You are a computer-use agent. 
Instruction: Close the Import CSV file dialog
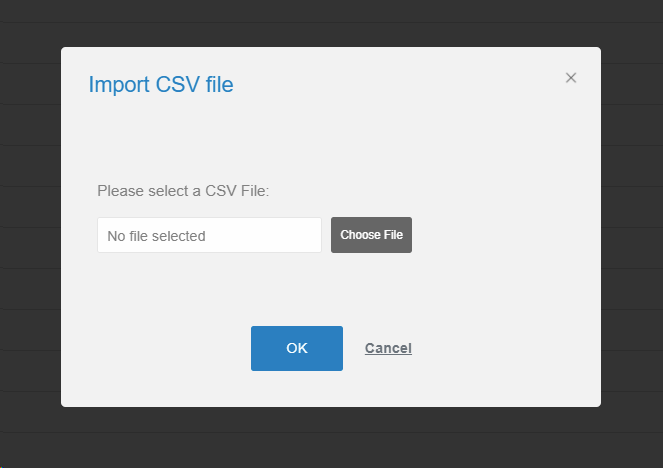pyautogui.click(x=571, y=78)
